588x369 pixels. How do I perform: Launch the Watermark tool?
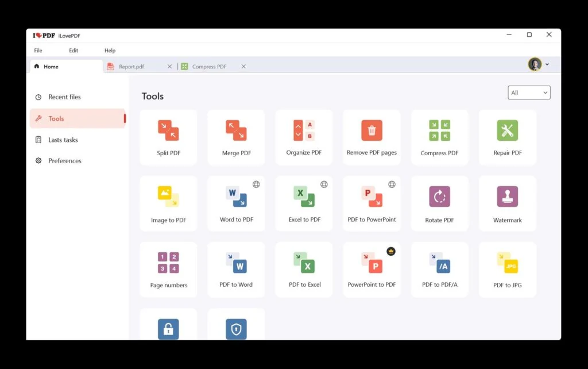click(x=508, y=203)
